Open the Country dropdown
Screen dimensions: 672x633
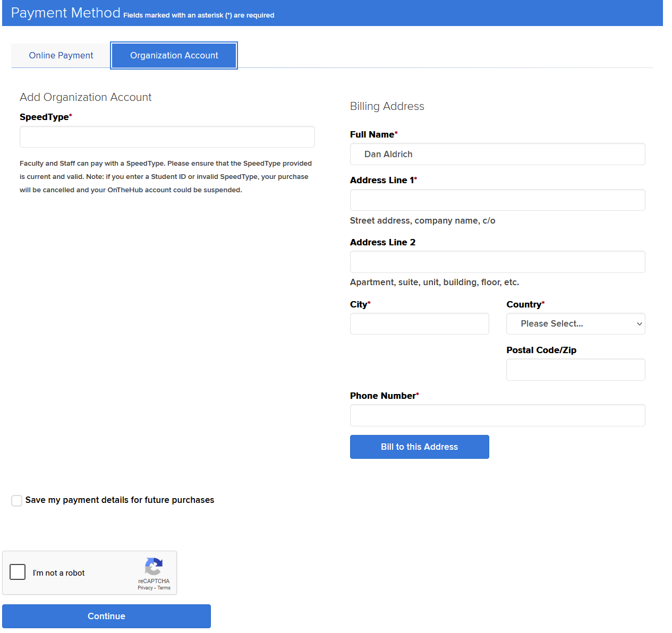point(575,324)
